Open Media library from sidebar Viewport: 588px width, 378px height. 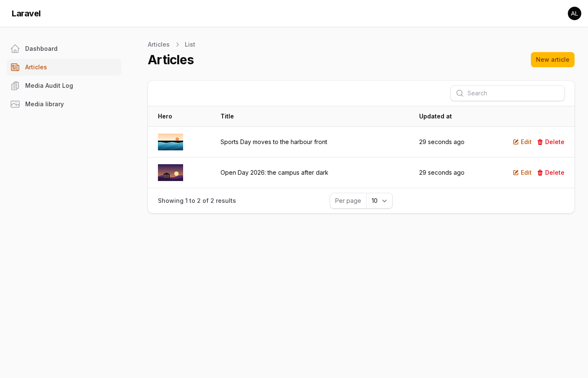64,104
